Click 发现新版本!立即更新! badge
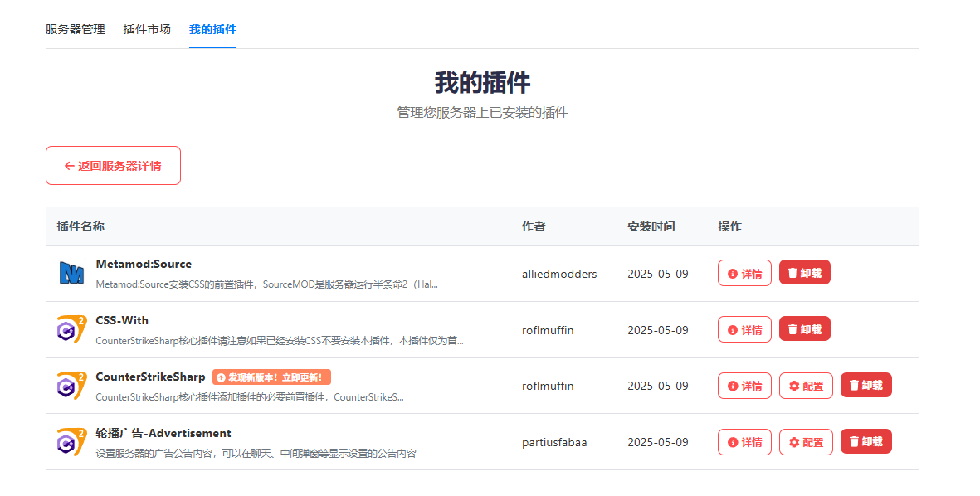 [x=271, y=377]
